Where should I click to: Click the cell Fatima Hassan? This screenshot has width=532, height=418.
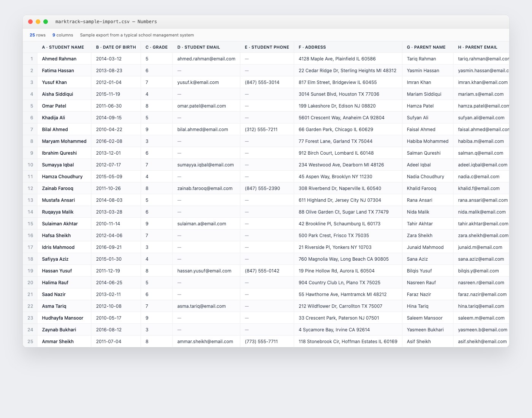click(x=65, y=71)
